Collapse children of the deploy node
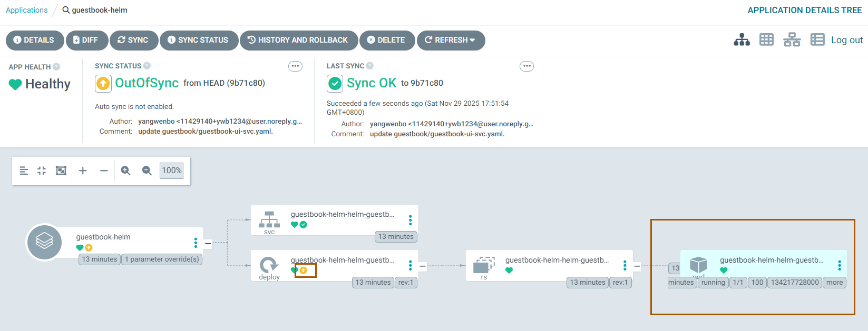 423,266
